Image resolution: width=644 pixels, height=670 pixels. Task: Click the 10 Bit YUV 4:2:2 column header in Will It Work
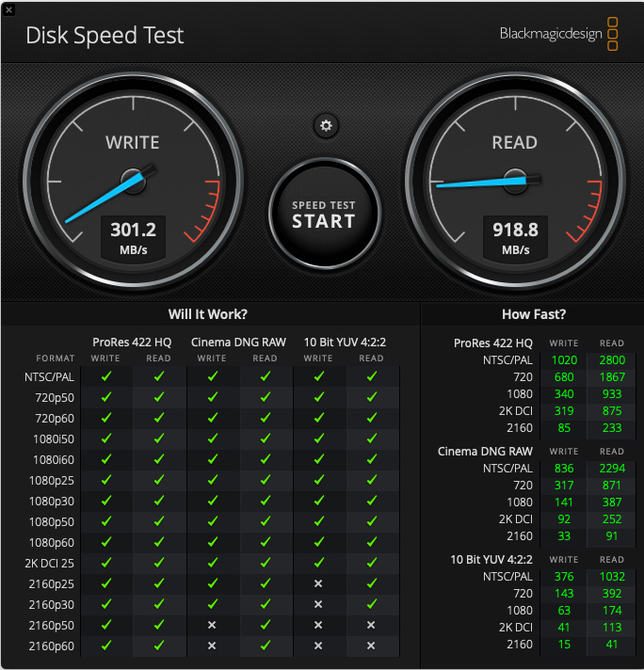(345, 343)
